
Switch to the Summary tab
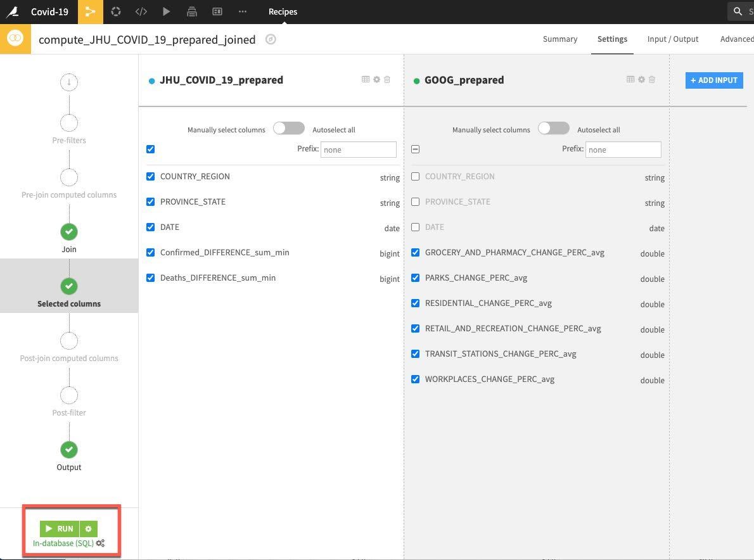coord(559,39)
